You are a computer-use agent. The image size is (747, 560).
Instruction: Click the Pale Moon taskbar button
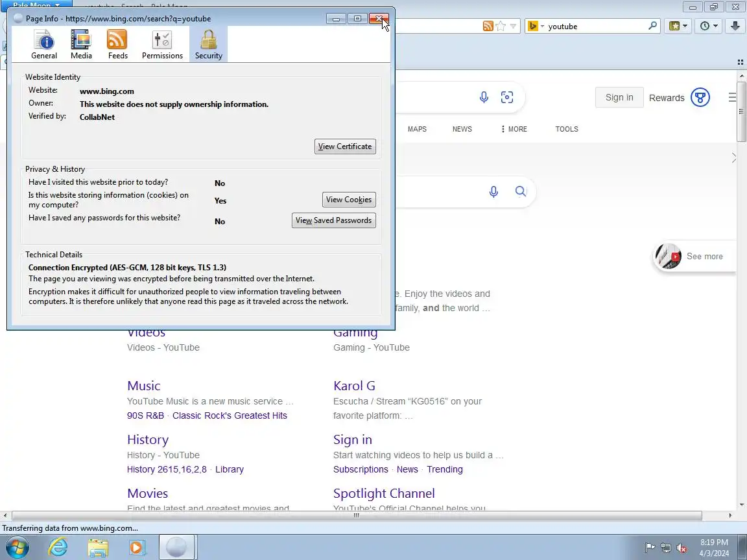click(176, 547)
